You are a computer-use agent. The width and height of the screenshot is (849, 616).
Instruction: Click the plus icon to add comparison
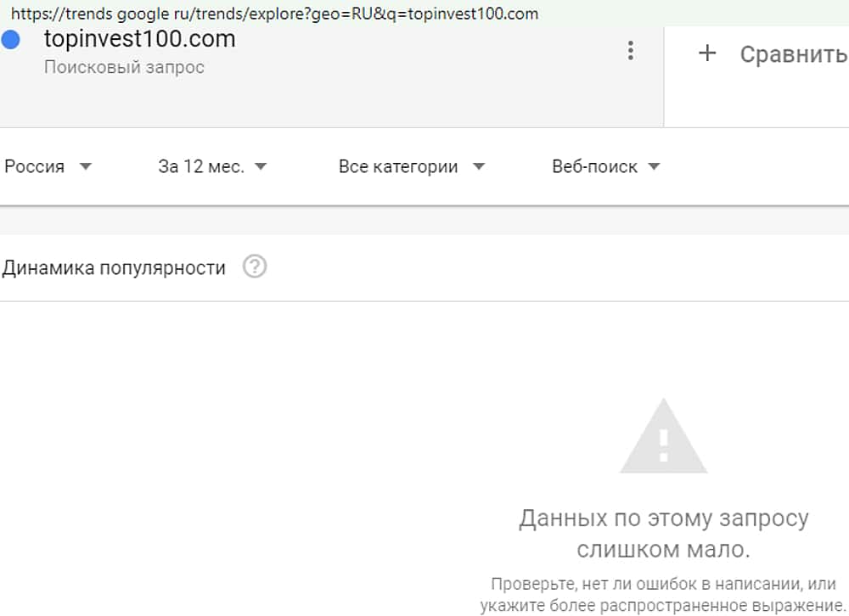[x=707, y=53]
